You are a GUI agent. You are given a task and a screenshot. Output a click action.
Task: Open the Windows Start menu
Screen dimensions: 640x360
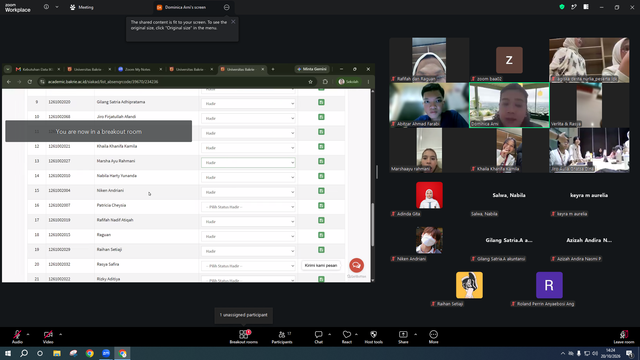tap(8, 353)
